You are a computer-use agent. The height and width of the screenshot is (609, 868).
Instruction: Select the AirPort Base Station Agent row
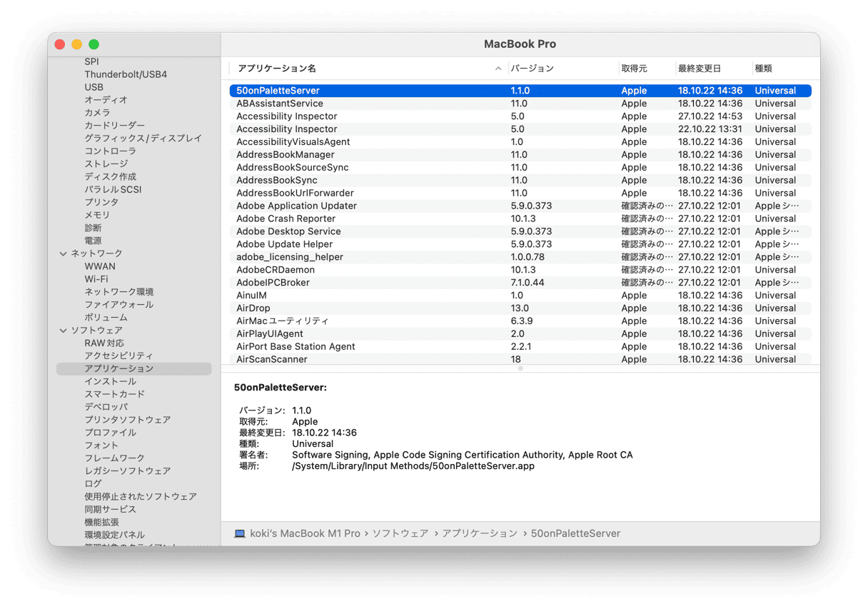520,347
